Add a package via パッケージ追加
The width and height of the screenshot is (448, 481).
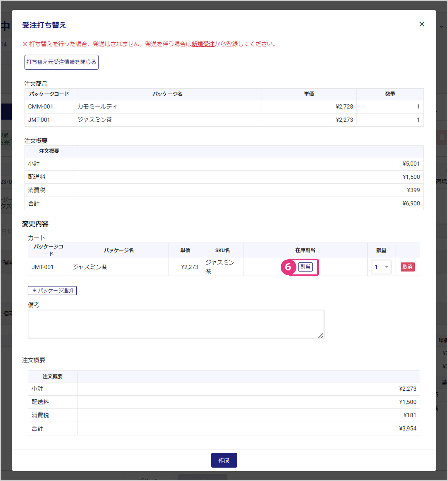[x=52, y=291]
